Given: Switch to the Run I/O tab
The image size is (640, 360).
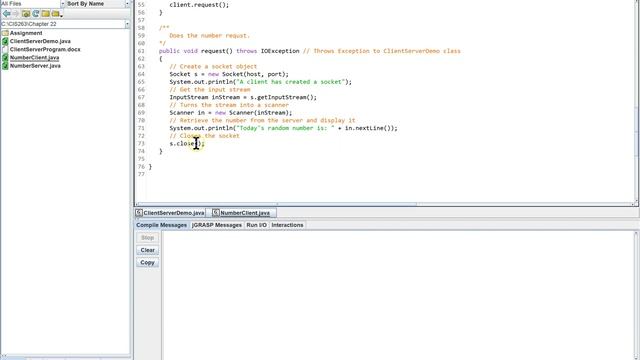Looking at the screenshot, I should pos(256,225).
